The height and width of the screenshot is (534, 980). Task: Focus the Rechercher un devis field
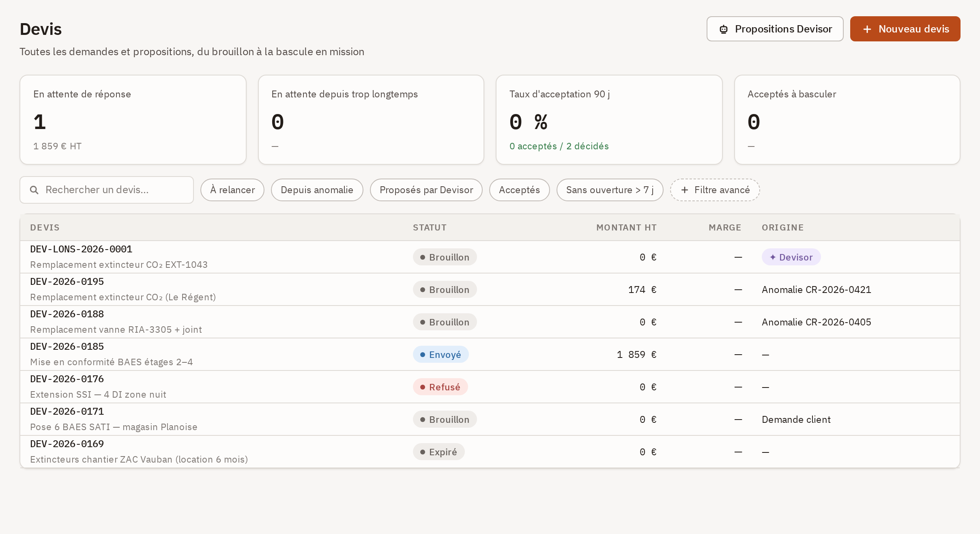tap(107, 190)
